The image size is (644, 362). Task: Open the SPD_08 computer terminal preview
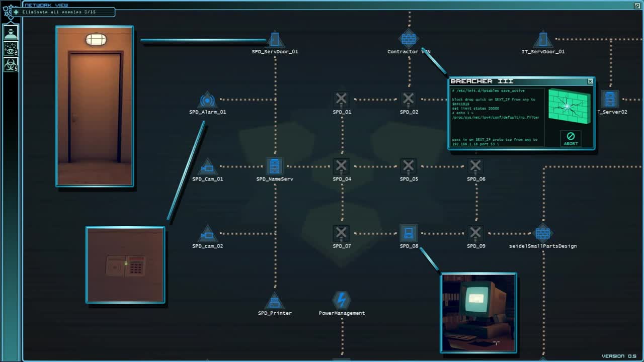478,313
